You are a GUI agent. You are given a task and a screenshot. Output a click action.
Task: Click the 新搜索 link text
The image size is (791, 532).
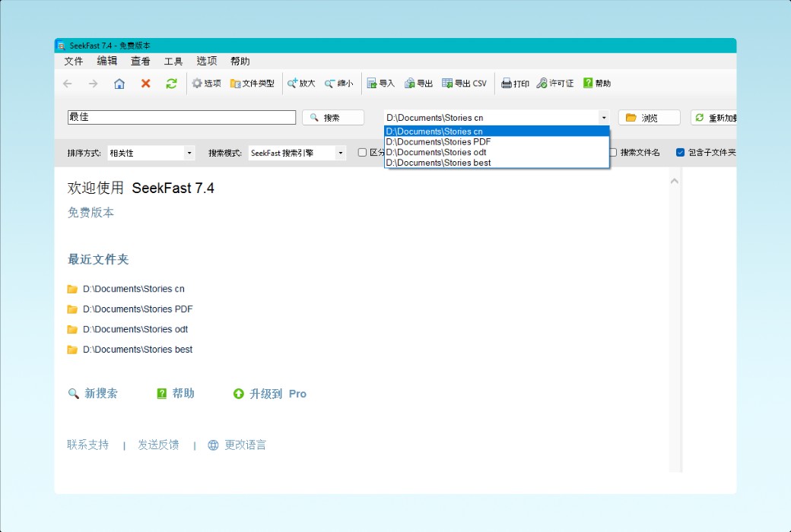(101, 394)
